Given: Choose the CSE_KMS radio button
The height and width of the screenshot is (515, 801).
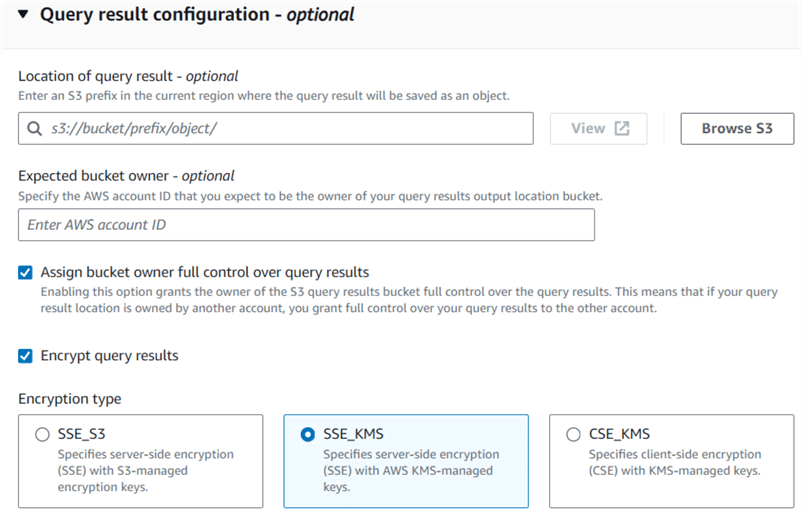Looking at the screenshot, I should click(573, 435).
